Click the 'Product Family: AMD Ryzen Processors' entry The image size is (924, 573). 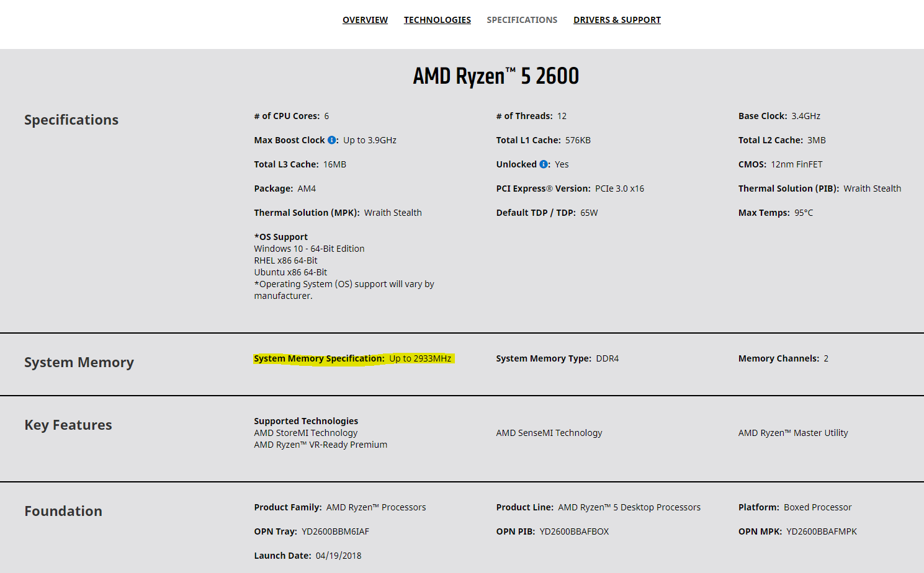340,507
